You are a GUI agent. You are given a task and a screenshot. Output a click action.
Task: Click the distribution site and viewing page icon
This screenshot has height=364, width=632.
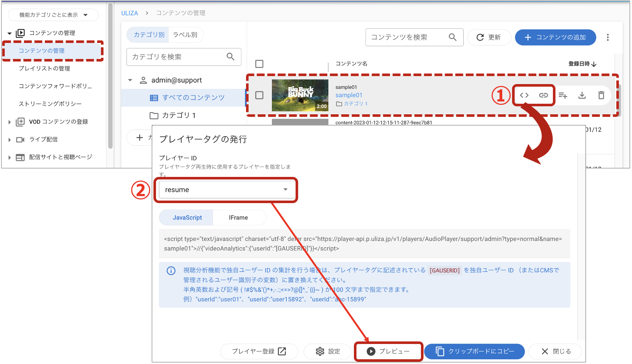(x=20, y=157)
